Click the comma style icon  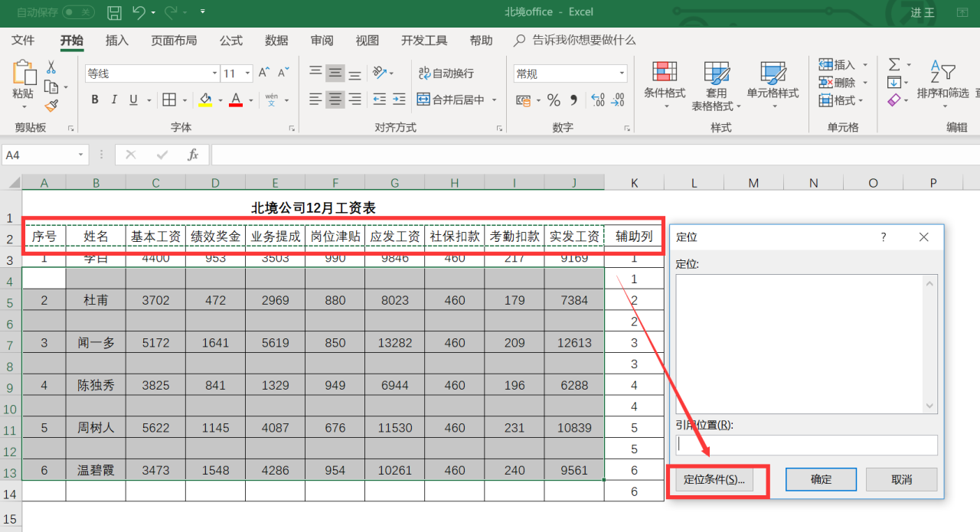[573, 100]
